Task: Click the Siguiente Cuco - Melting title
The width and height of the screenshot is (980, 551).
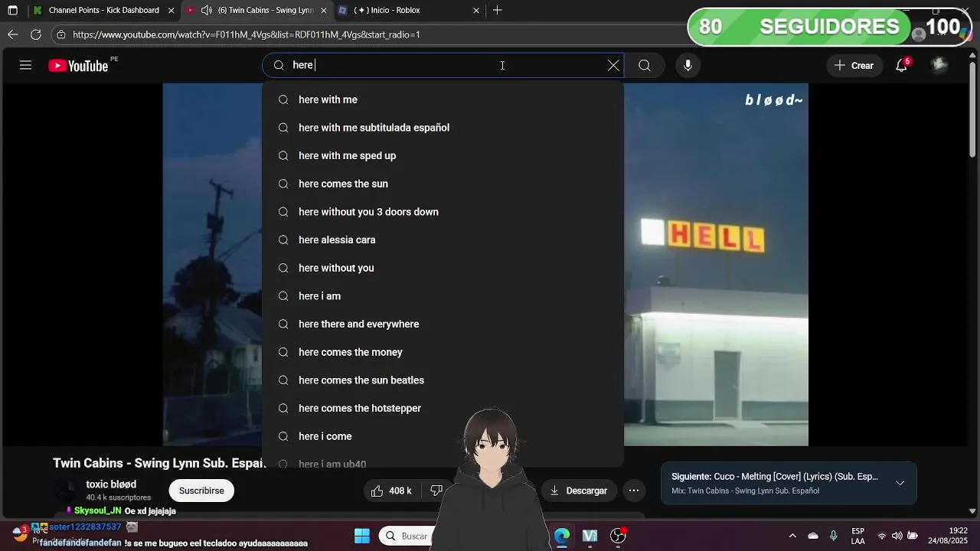Action: (x=775, y=477)
